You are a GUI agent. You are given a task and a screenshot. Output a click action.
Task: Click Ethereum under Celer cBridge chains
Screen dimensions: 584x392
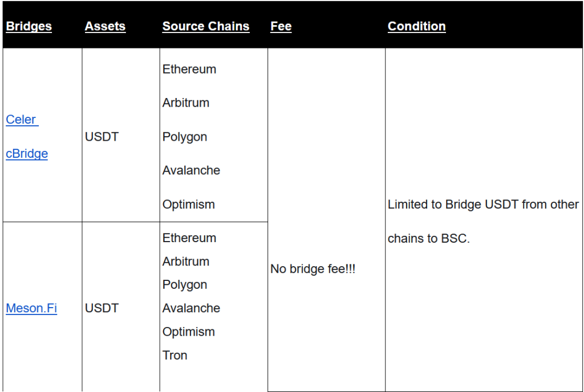coord(189,69)
